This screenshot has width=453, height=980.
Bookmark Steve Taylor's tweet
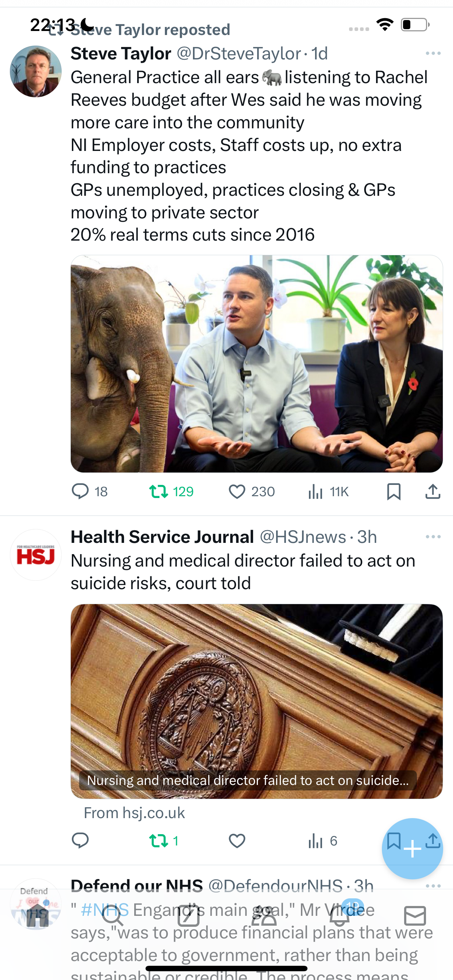coord(394,491)
